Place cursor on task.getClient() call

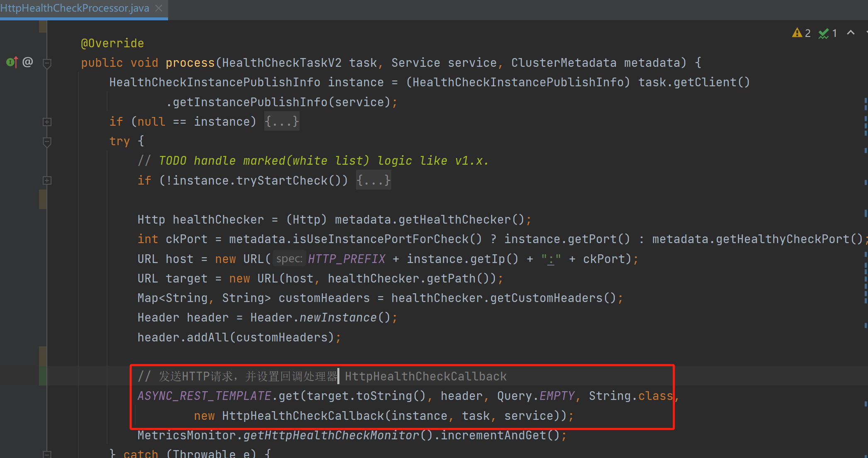click(694, 82)
